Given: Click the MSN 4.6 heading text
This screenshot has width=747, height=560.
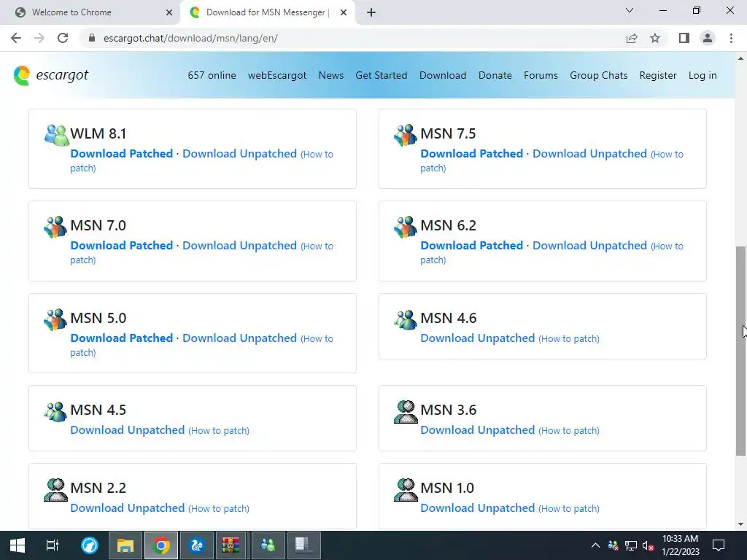Looking at the screenshot, I should click(x=449, y=318).
